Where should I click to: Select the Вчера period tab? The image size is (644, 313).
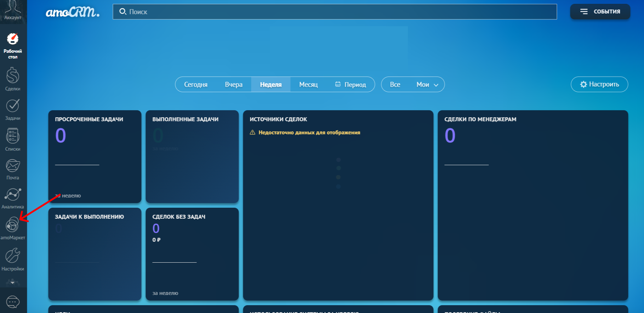coord(234,84)
